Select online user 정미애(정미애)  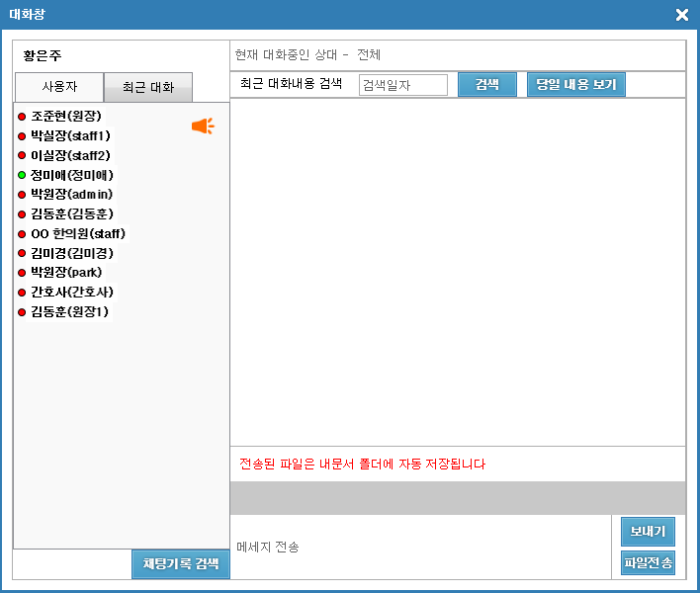point(72,175)
